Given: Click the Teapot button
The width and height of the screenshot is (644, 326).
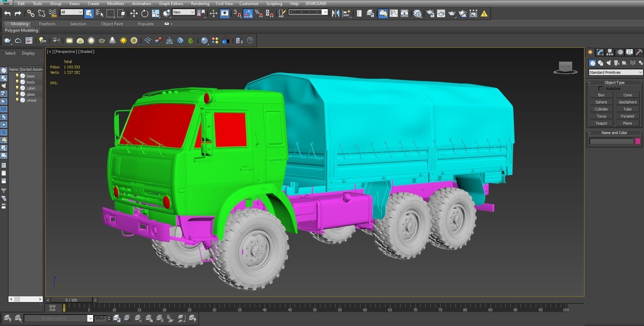Looking at the screenshot, I should point(601,123).
